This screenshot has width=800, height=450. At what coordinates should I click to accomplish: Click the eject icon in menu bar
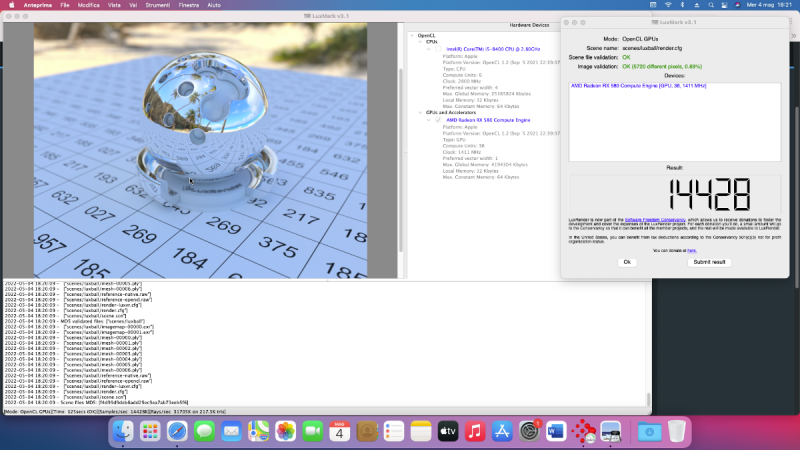(x=696, y=5)
